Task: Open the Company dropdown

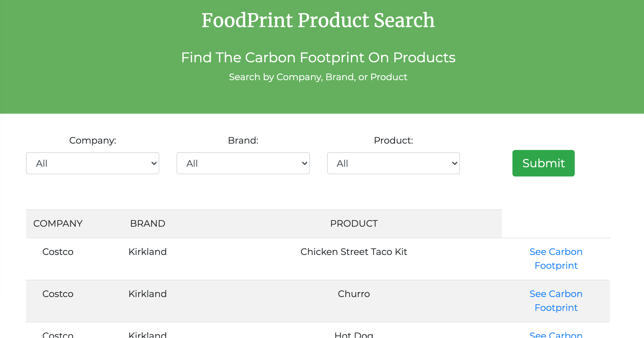Action: (x=92, y=163)
